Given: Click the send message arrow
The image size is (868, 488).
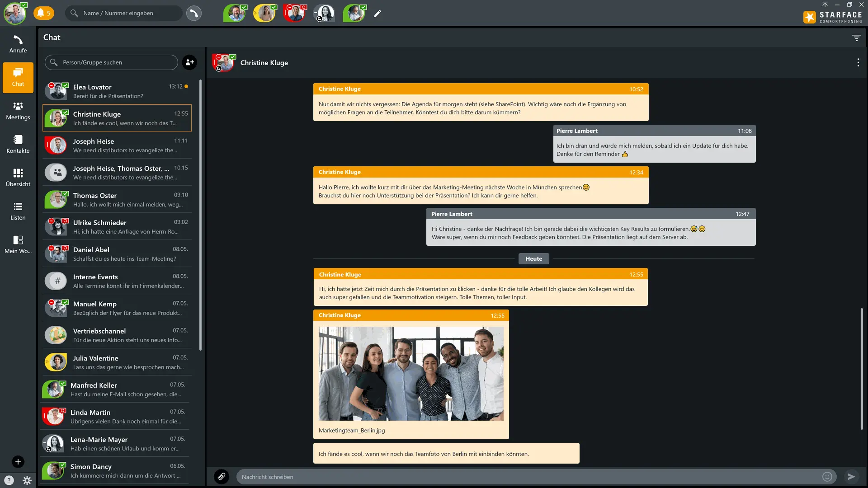Looking at the screenshot, I should click(x=851, y=476).
